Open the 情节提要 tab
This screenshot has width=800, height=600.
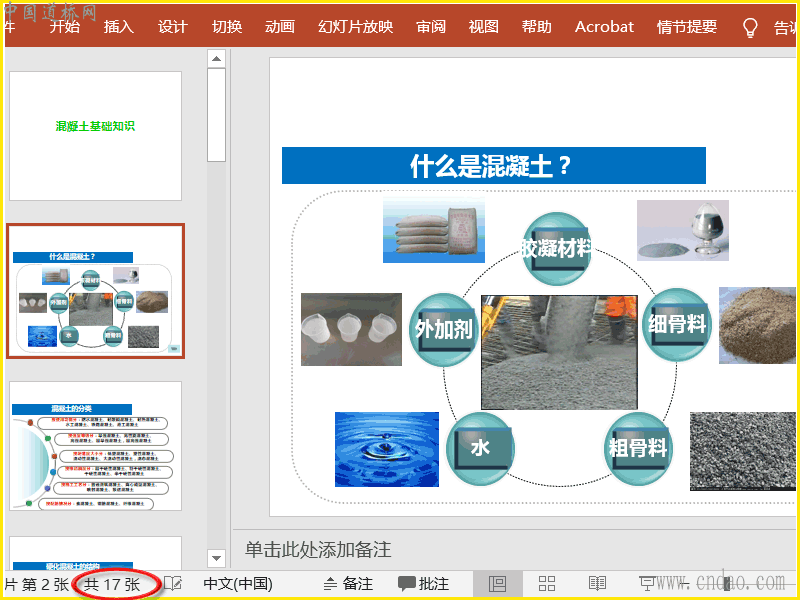pyautogui.click(x=687, y=27)
